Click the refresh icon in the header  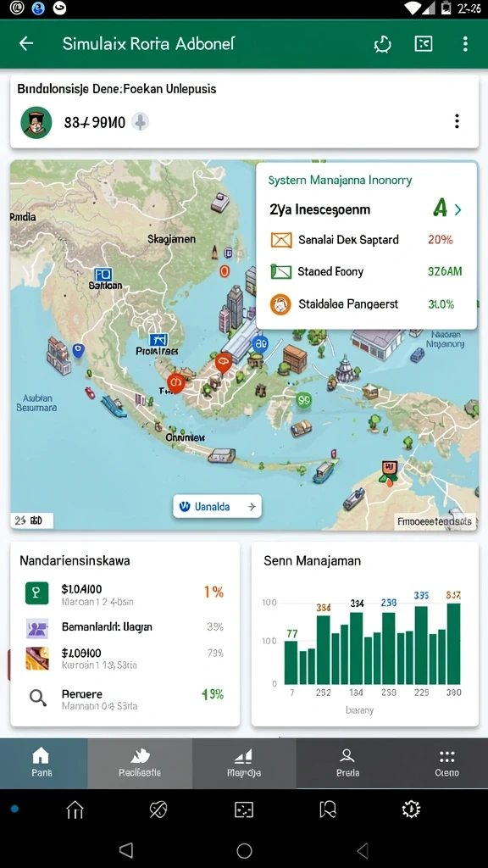(382, 44)
